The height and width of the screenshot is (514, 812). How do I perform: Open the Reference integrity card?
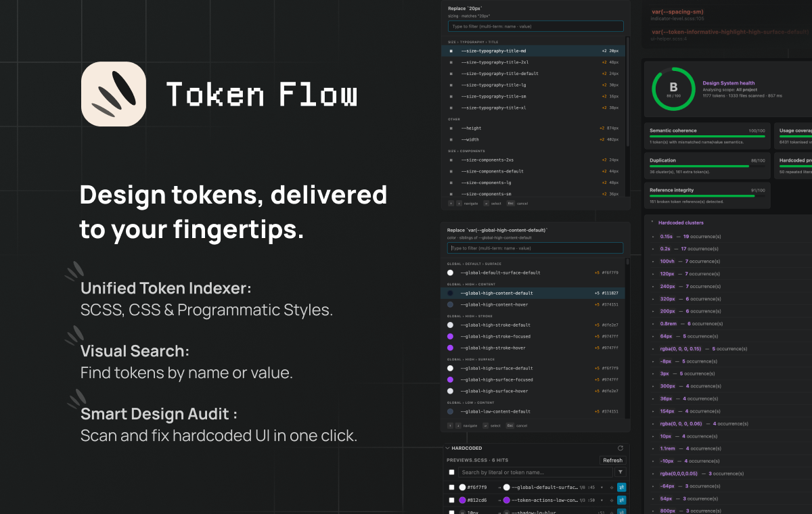(x=707, y=195)
